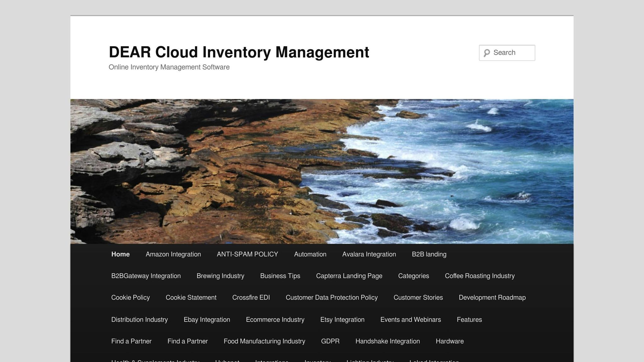Click the coastal rocks header image

coord(322,171)
